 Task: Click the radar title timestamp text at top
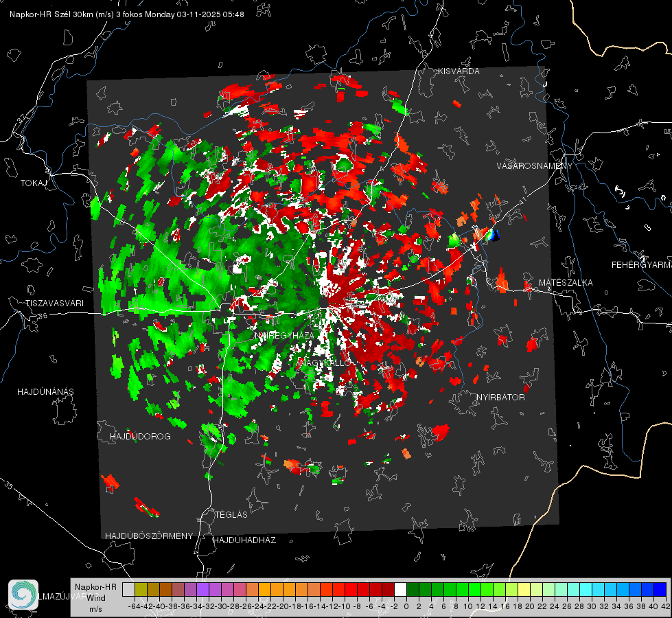127,14
